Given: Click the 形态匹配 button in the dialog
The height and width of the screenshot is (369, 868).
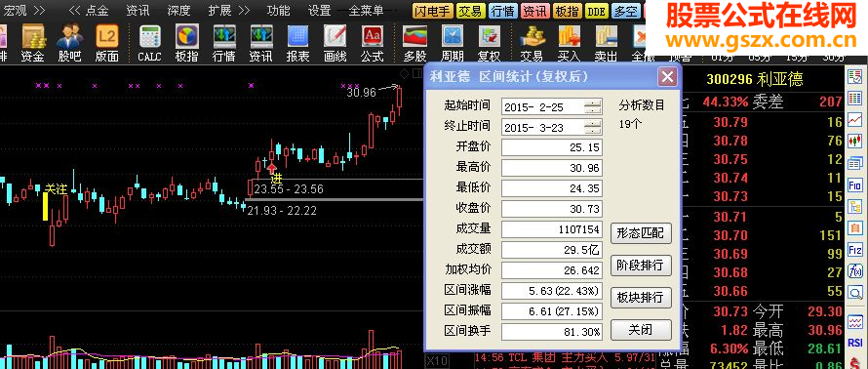Looking at the screenshot, I should pos(641,234).
